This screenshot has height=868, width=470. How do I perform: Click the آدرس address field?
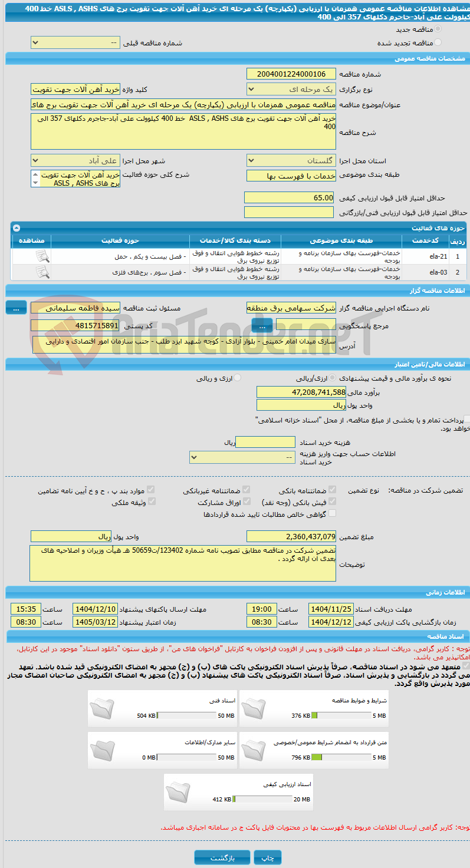(x=183, y=345)
